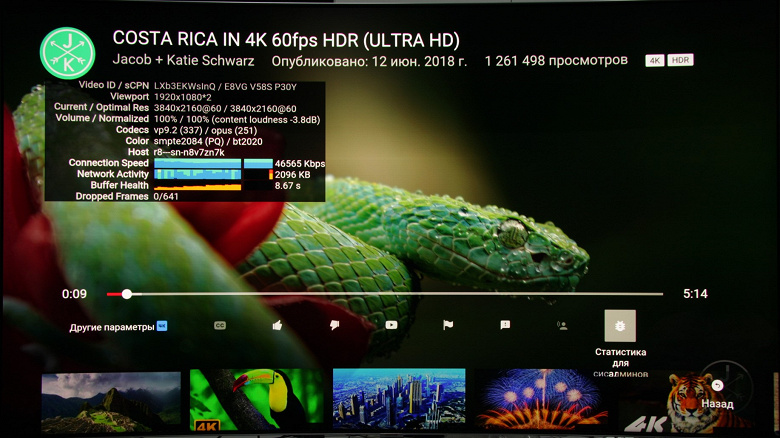780x438 pixels.
Task: Click the Назад button label
Action: [717, 404]
